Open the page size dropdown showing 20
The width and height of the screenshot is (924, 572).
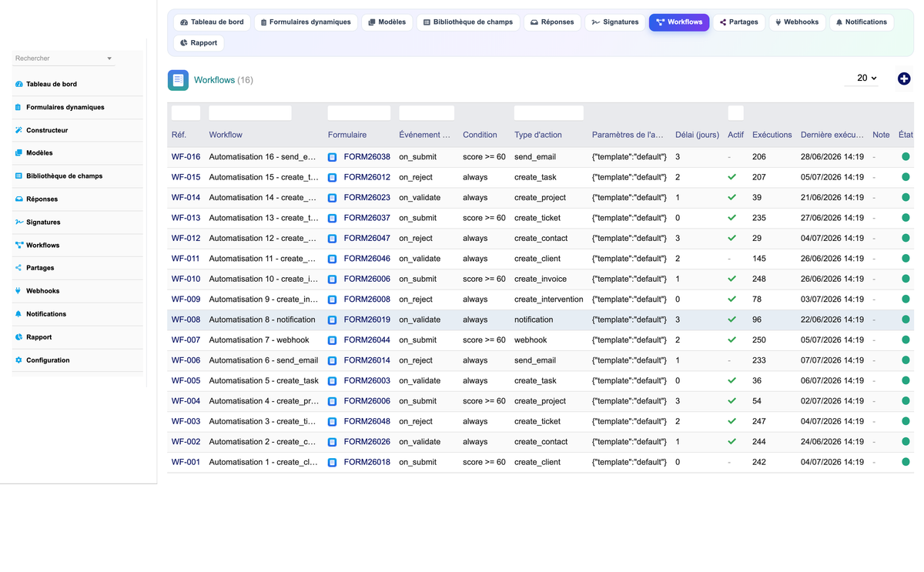coord(861,79)
